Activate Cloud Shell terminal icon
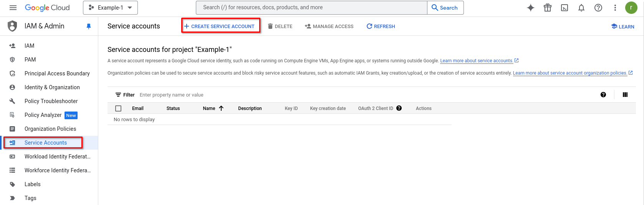This screenshot has width=644, height=205. [x=565, y=8]
